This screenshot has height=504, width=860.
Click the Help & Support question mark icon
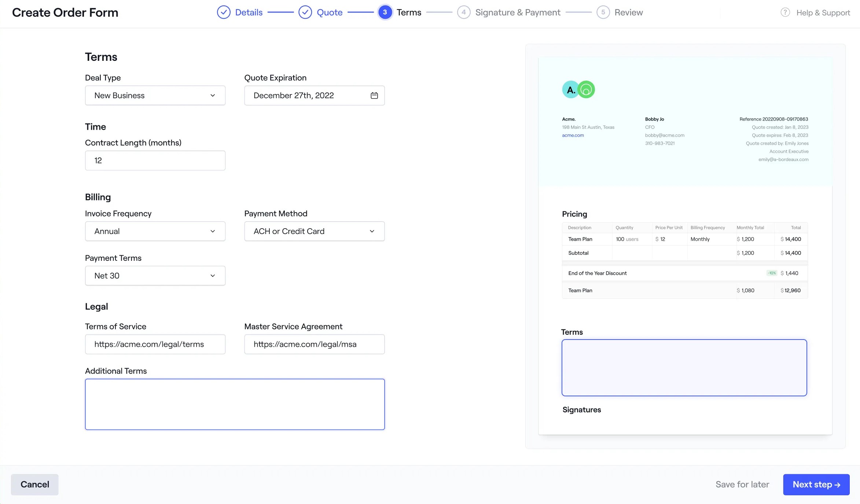785,12
